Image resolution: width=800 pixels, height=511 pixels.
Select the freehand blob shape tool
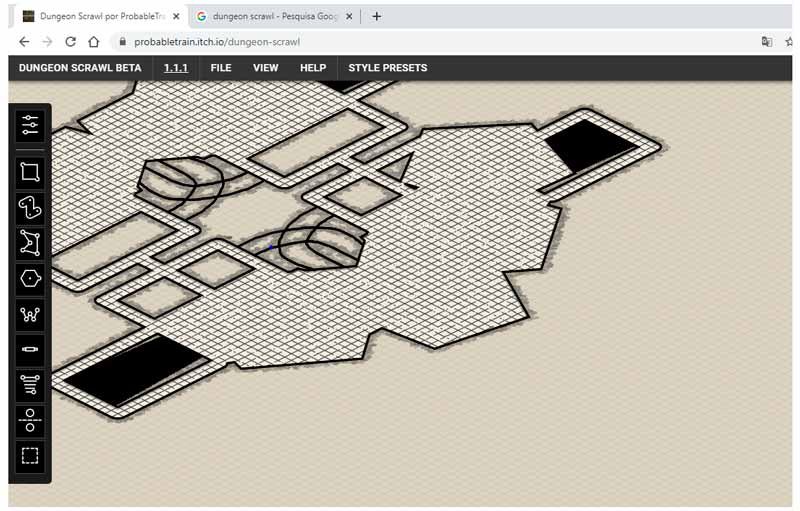(30, 207)
